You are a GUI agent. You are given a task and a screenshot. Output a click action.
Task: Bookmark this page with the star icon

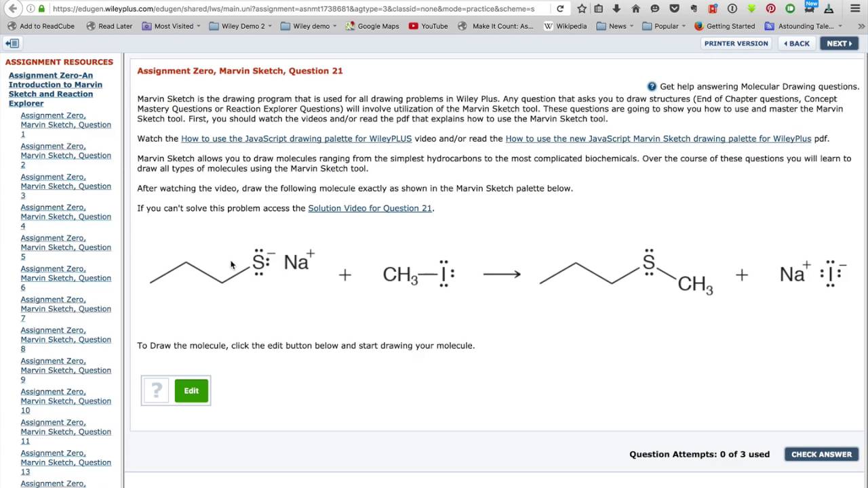(582, 9)
